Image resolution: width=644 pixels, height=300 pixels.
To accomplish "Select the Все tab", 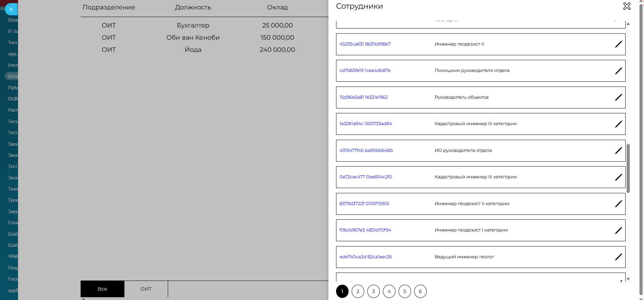I will click(x=102, y=289).
